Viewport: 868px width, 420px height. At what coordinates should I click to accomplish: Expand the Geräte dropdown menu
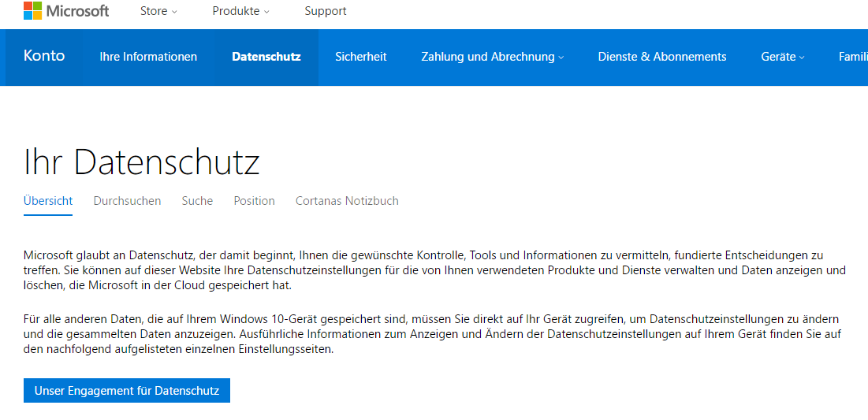pos(783,57)
